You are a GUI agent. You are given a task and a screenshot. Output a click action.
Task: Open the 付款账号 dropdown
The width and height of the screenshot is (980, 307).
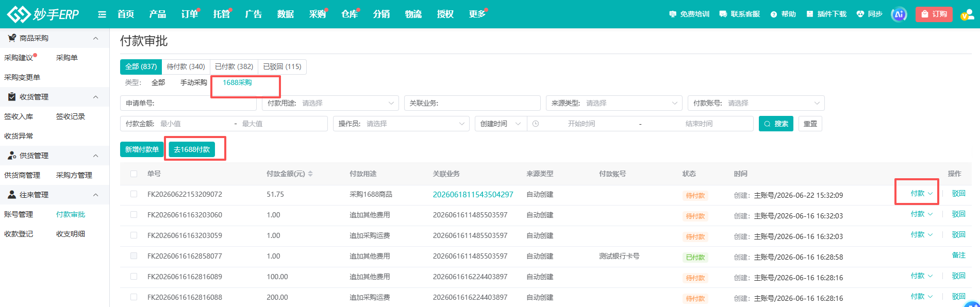(x=756, y=103)
